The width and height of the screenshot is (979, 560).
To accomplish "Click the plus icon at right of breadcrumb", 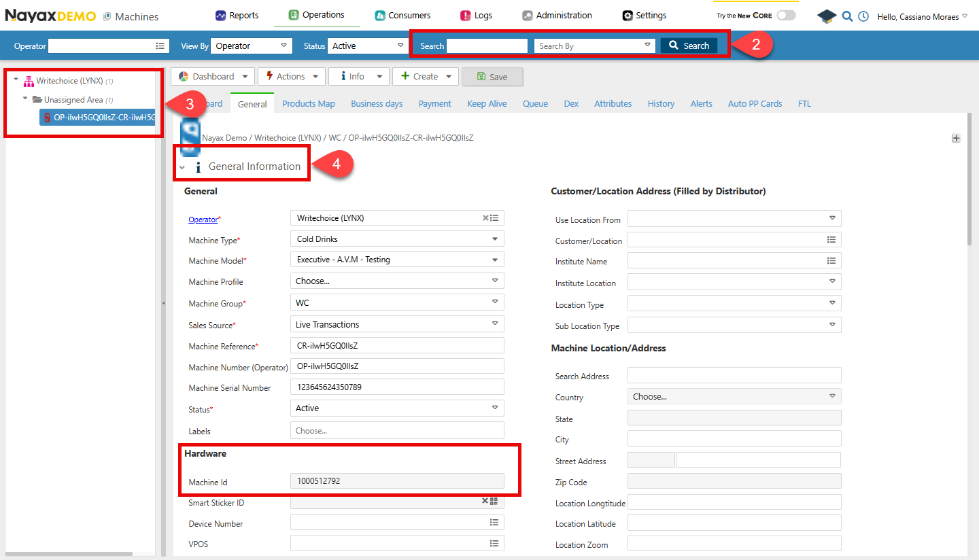I will point(956,138).
